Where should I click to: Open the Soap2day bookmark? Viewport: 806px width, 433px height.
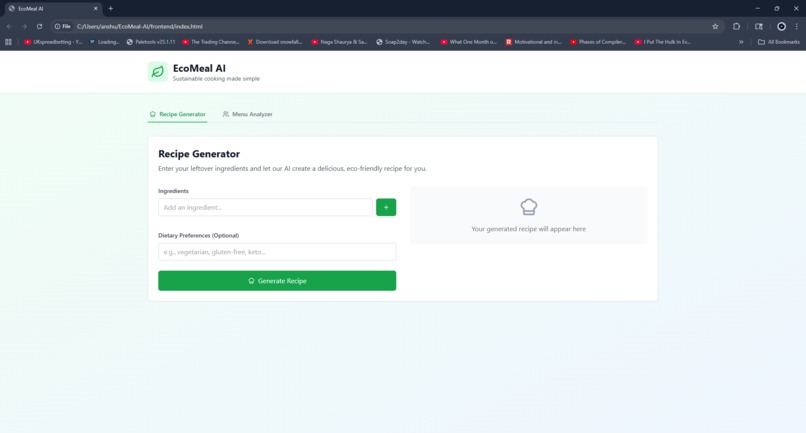403,42
